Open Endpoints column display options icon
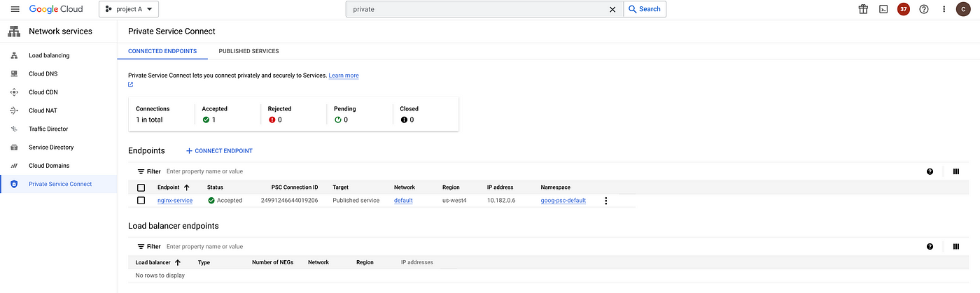Viewport: 980px width, 293px height. point(956,171)
